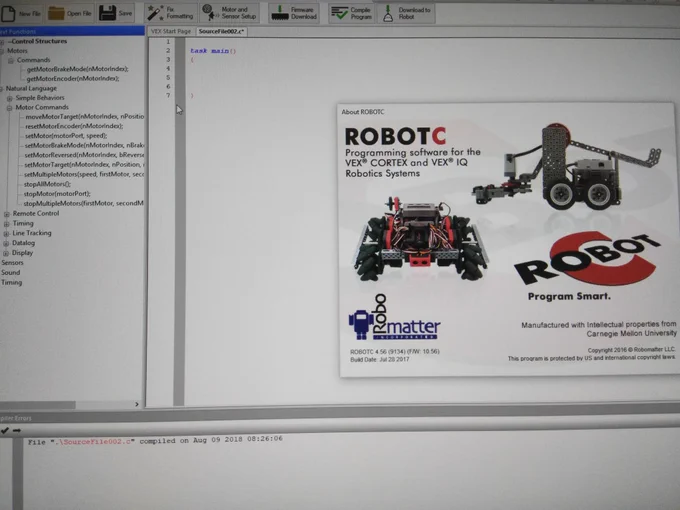680x510 pixels.
Task: Select the bottom Timing tree item
Action: click(x=11, y=282)
